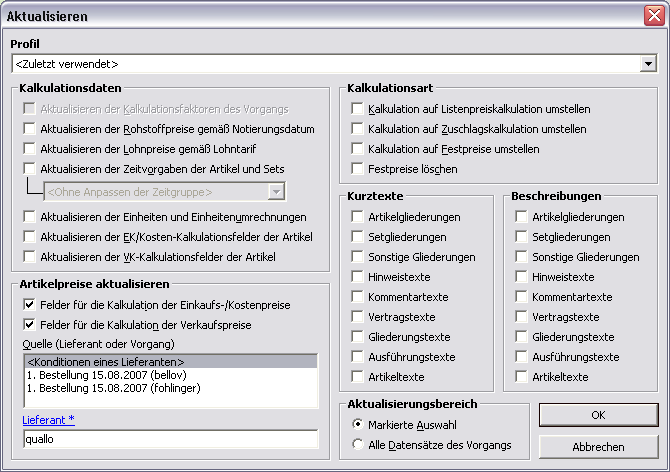Check Setgliederungen under Kurztexte
670x472 pixels.
pyautogui.click(x=357, y=237)
